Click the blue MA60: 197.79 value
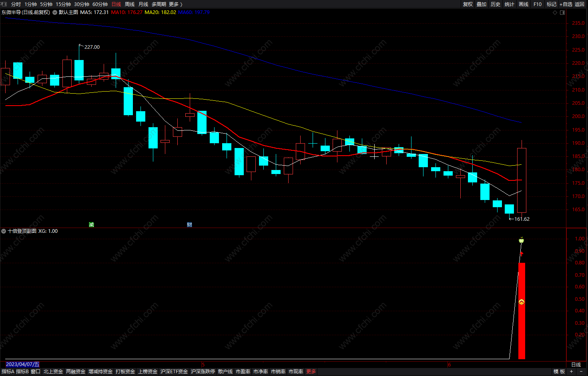Screen dimensions: 588x376 194,12
